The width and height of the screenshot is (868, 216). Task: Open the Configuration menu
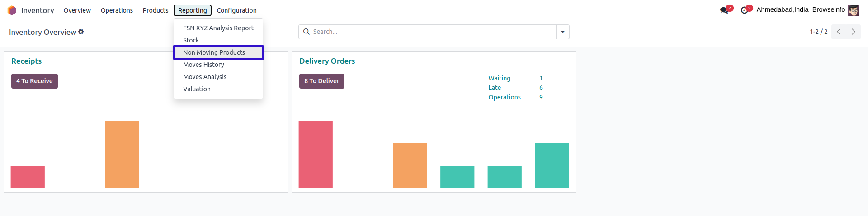[x=236, y=10]
